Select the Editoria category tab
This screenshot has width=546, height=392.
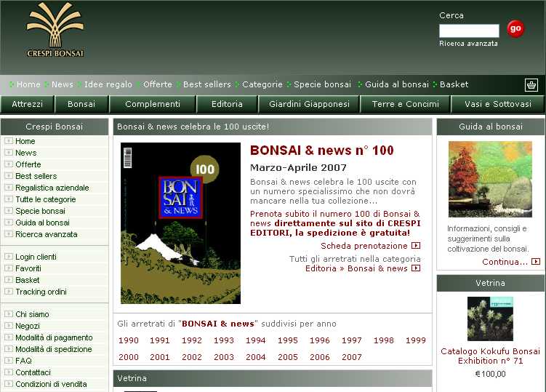(227, 104)
